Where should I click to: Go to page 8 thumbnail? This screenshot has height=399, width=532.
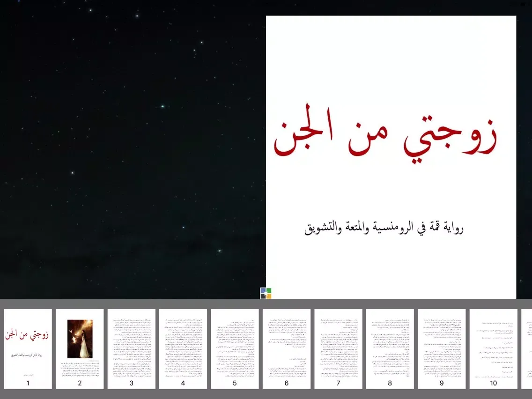(x=390, y=349)
